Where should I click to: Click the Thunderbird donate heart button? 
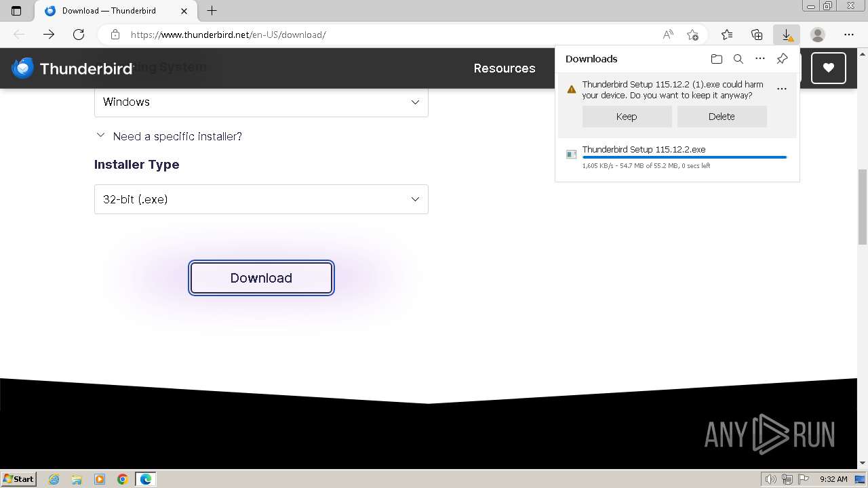[x=829, y=68]
